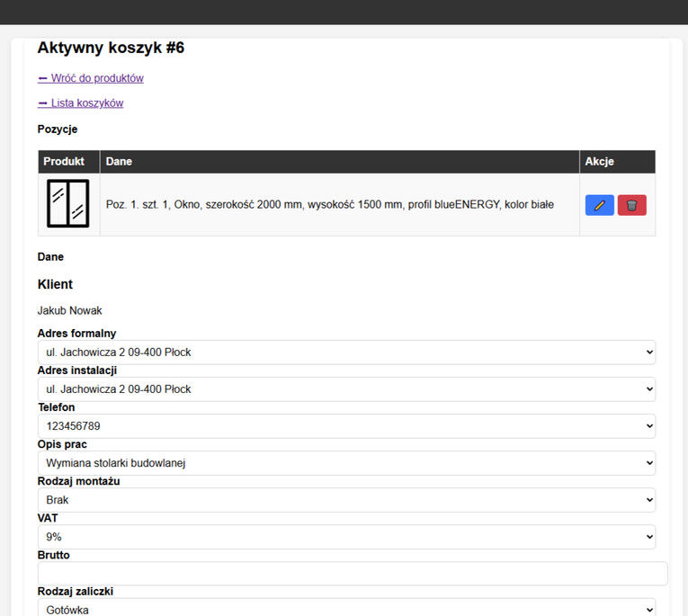Image resolution: width=688 pixels, height=616 pixels.
Task: Select the 'Poz. 1. szt. 1, Okno' description text
Action: [329, 205]
